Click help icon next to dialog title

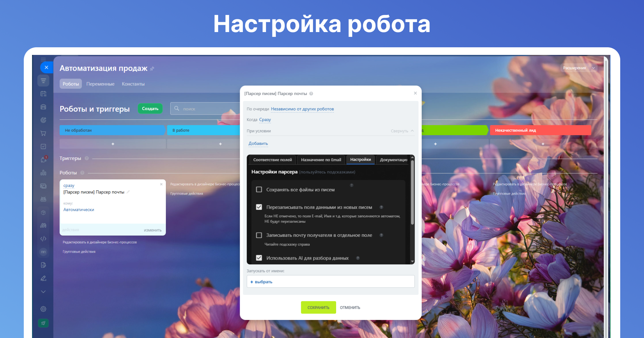point(311,94)
